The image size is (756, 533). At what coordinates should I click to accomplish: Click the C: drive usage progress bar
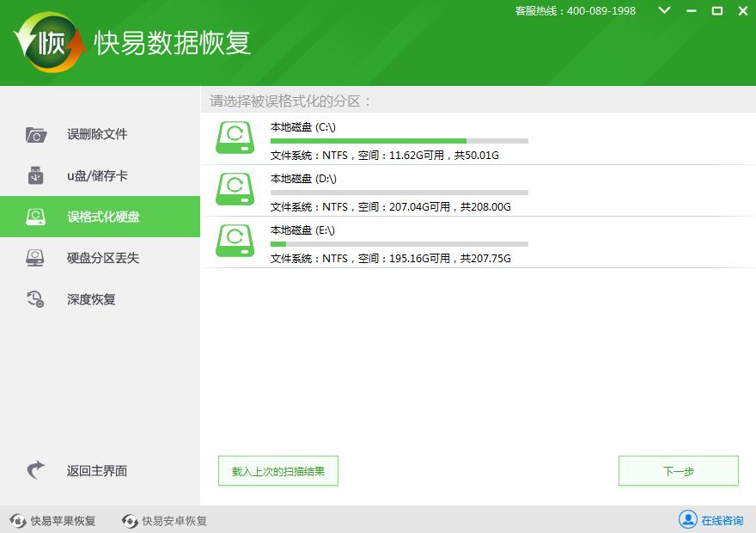tap(399, 141)
